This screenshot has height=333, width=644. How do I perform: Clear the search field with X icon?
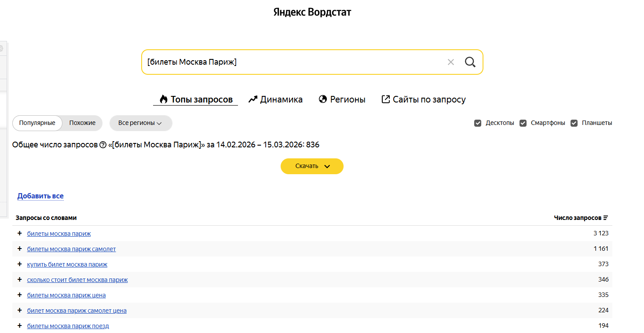(450, 62)
